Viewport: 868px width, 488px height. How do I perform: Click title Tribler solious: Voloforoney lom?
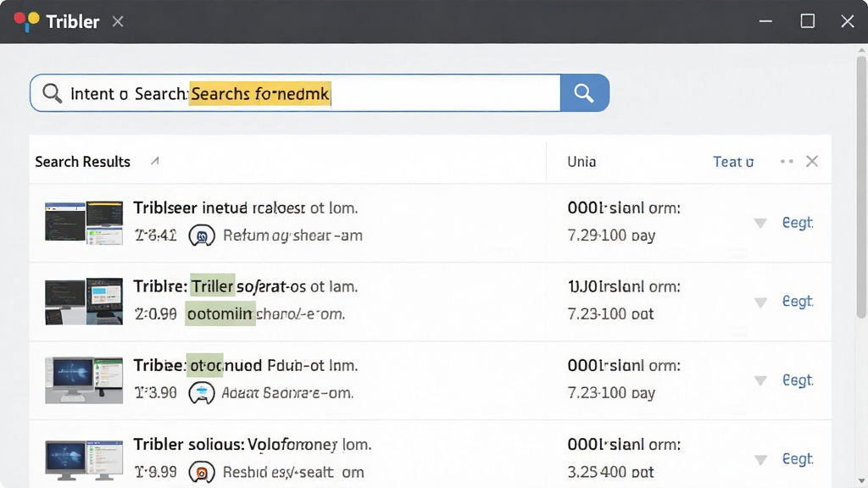point(252,445)
